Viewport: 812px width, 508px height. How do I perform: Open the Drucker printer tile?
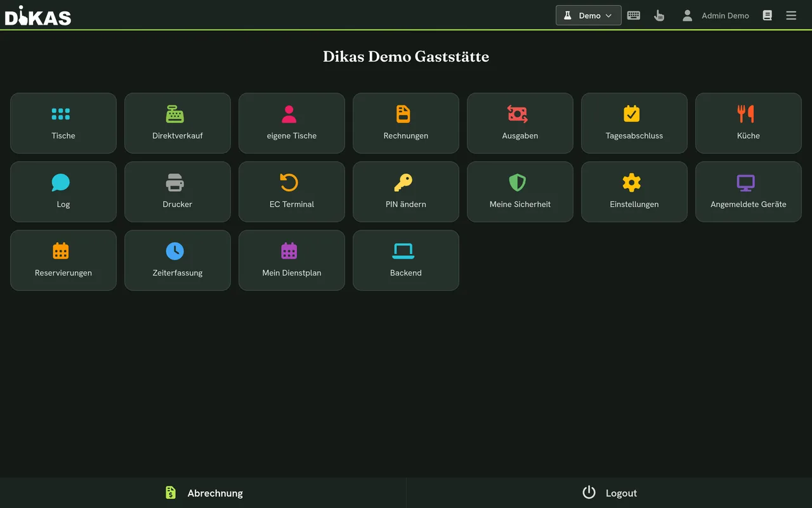pos(178,192)
